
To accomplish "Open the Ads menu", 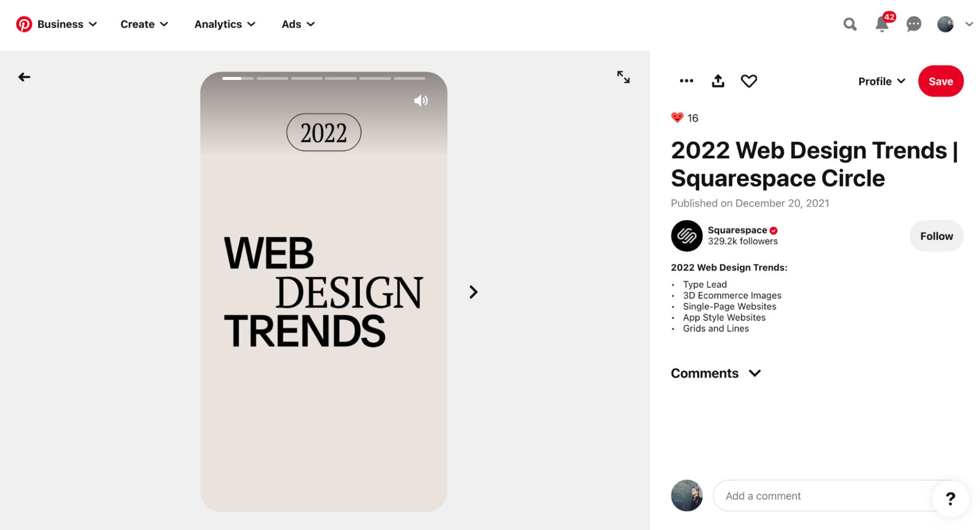I will [x=297, y=24].
